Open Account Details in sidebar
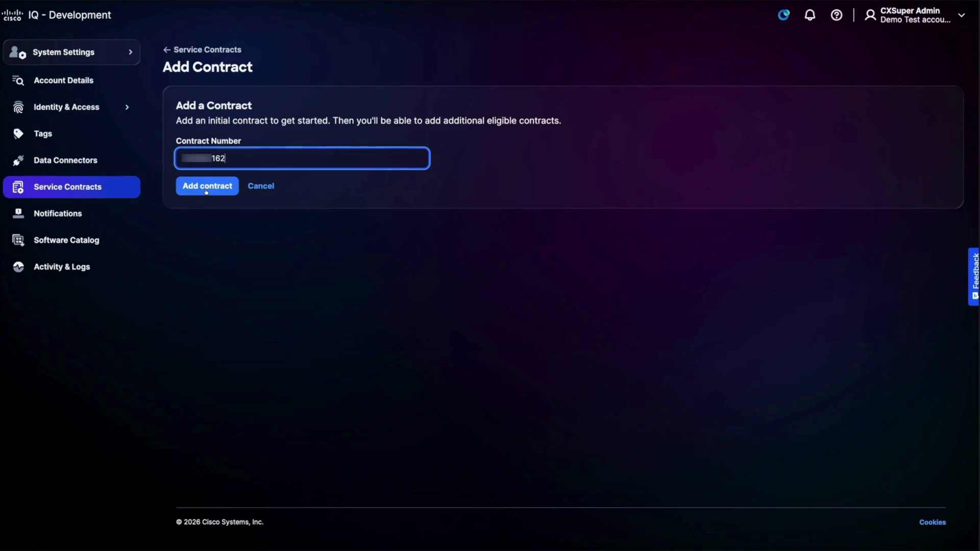 pos(63,81)
